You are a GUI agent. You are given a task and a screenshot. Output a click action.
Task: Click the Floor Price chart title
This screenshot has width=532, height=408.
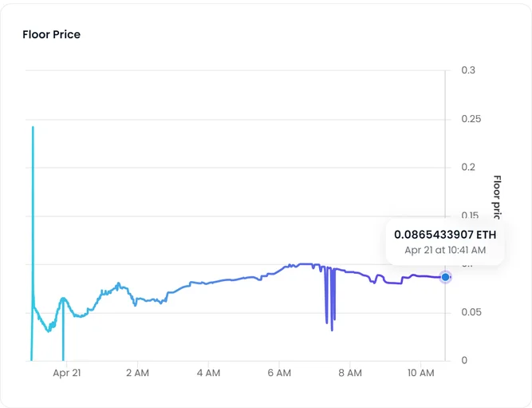[x=52, y=34]
